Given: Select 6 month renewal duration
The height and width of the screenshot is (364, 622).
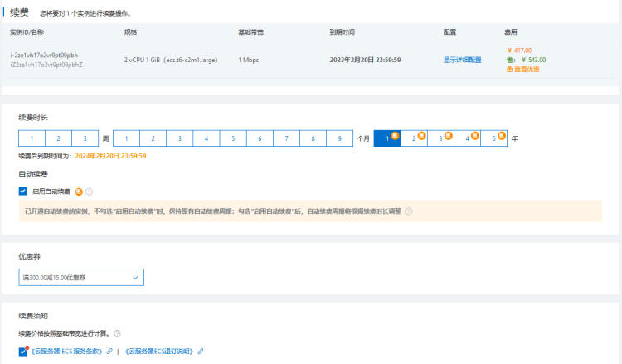Looking at the screenshot, I should (x=260, y=139).
